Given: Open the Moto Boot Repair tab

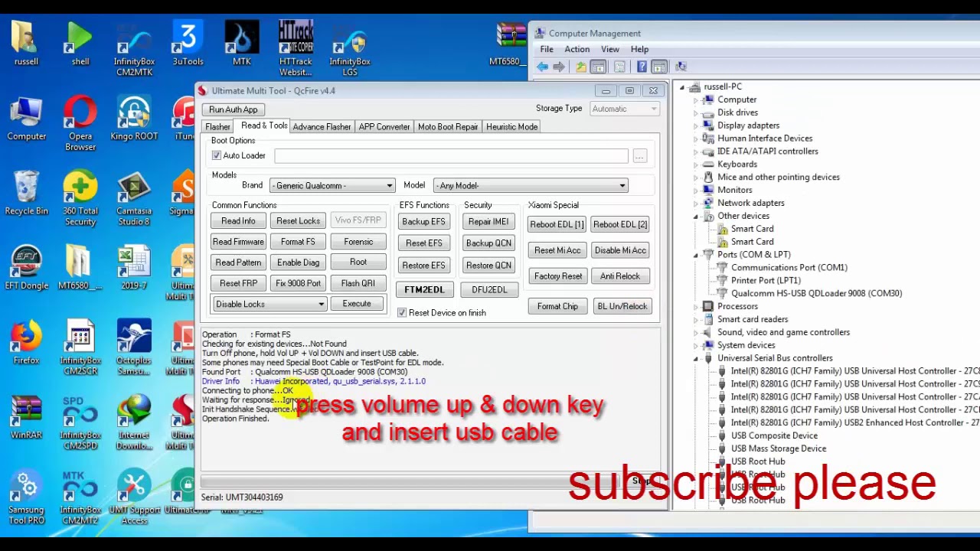Looking at the screenshot, I should (x=448, y=126).
